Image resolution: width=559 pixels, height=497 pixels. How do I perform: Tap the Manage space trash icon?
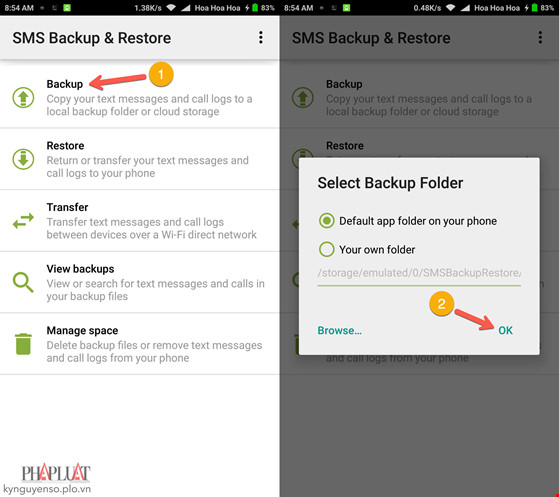24,344
